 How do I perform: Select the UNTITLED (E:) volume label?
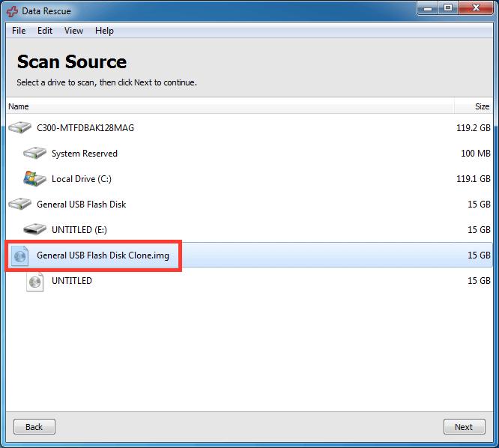click(79, 230)
